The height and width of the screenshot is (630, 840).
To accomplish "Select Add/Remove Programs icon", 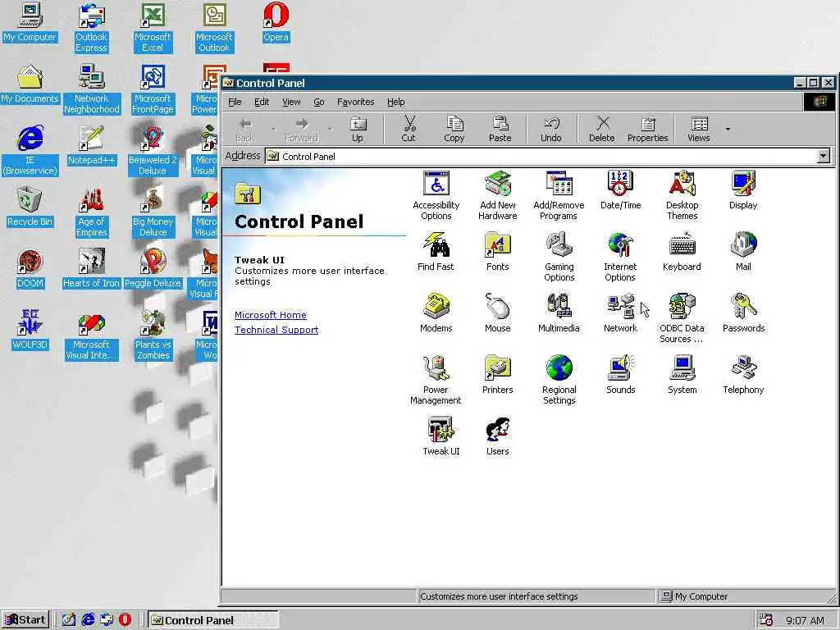I will (559, 195).
